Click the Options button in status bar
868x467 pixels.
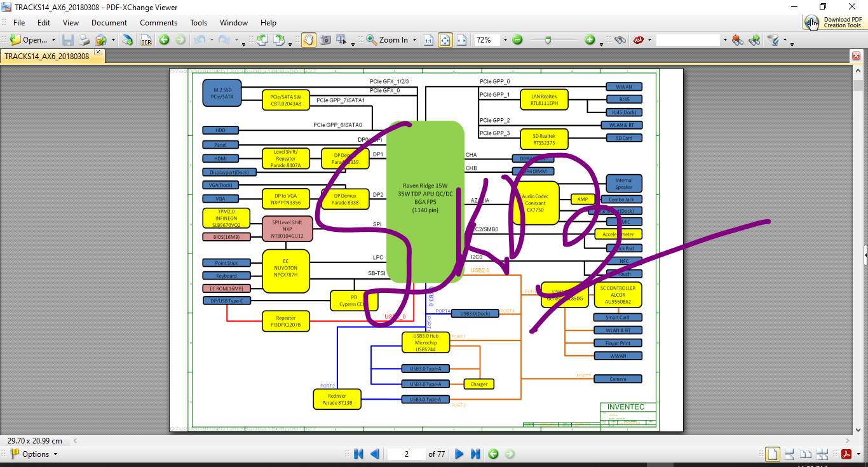pyautogui.click(x=29, y=454)
